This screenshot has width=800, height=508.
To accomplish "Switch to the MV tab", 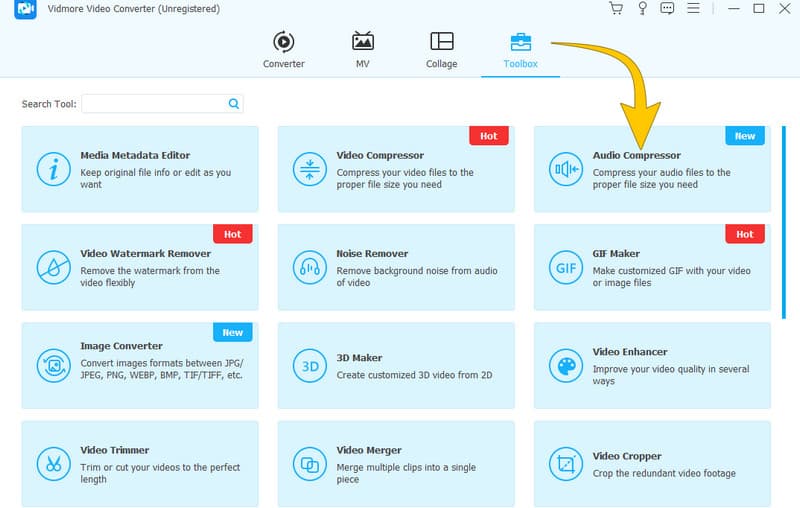I will (363, 49).
